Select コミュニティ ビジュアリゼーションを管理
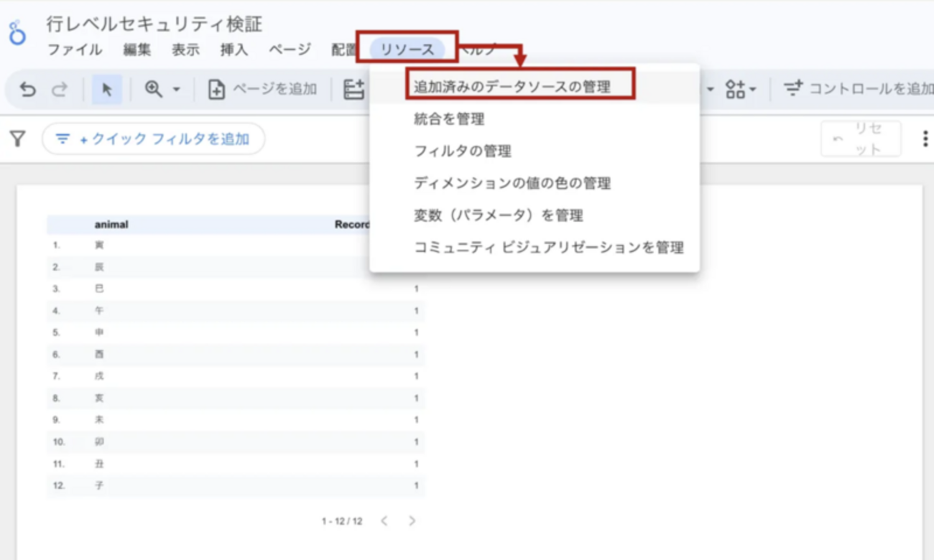934x560 pixels. point(535,248)
